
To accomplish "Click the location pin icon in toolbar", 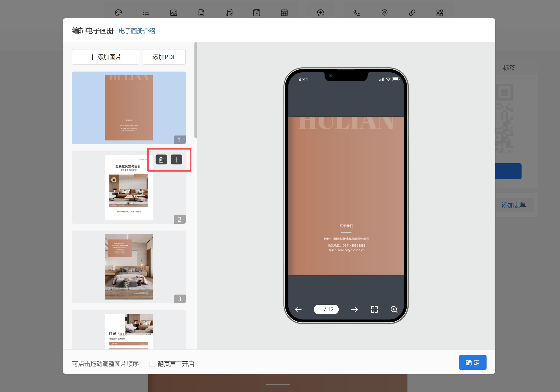I will click(384, 13).
